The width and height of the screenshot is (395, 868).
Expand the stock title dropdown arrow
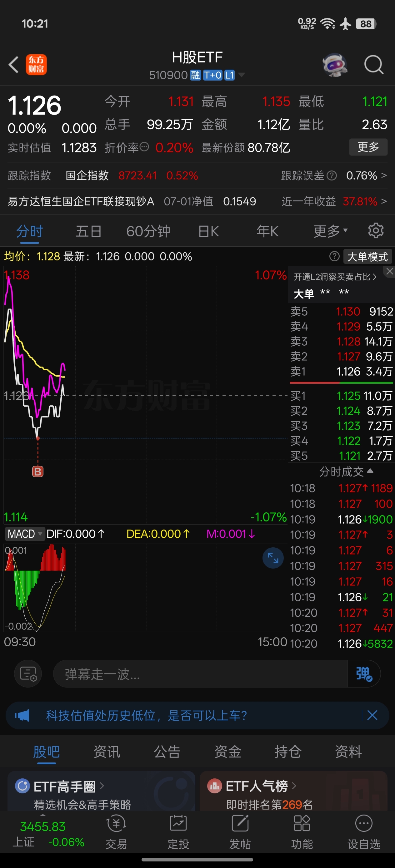242,75
